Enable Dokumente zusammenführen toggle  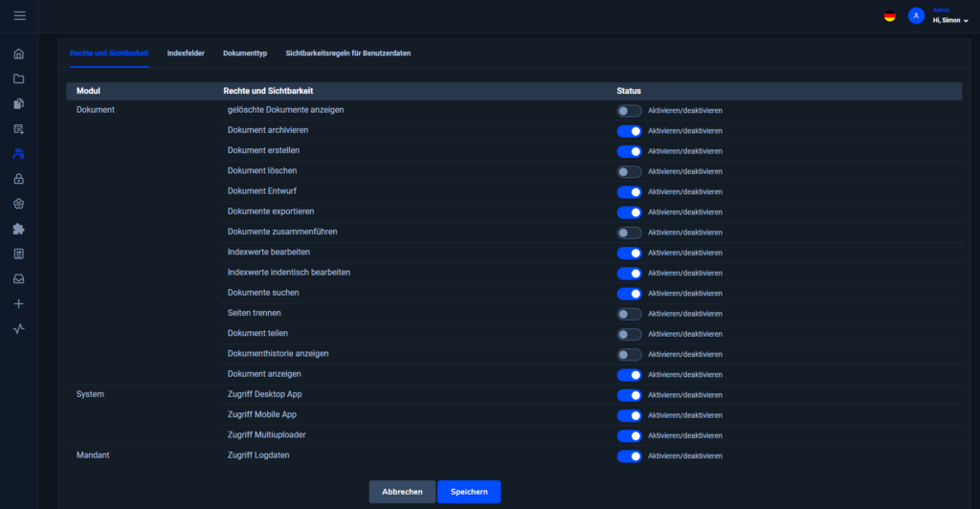pyautogui.click(x=629, y=232)
